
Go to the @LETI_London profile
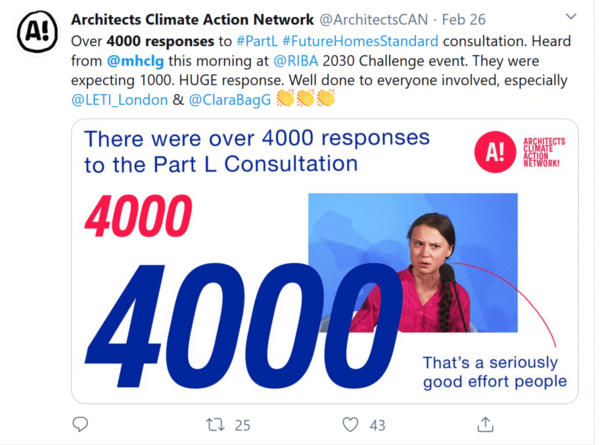116,99
